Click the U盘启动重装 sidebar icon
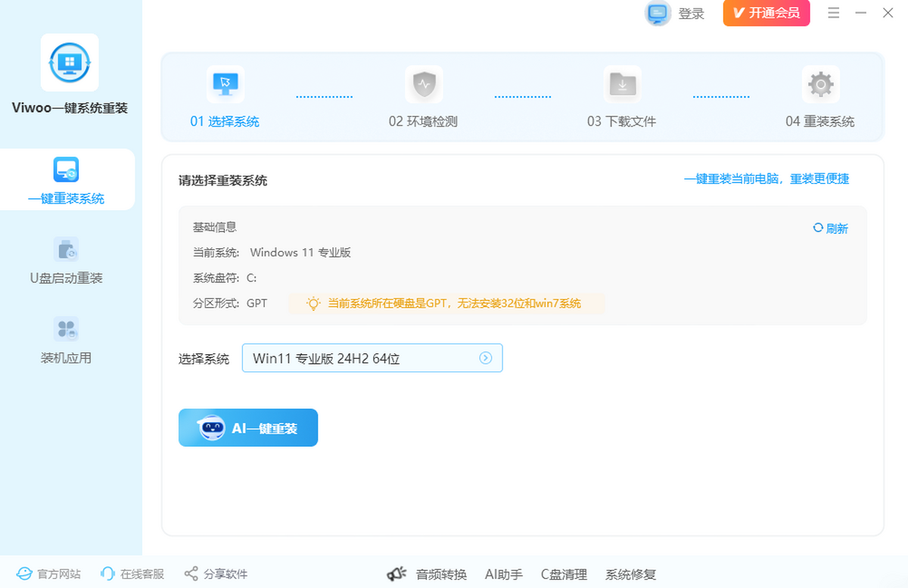Screen dimensions: 908x588 tap(66, 249)
